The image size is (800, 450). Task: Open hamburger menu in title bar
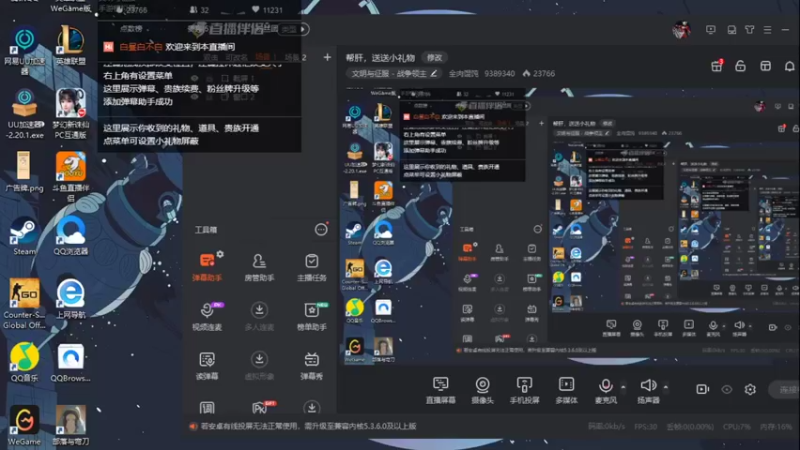[x=767, y=30]
